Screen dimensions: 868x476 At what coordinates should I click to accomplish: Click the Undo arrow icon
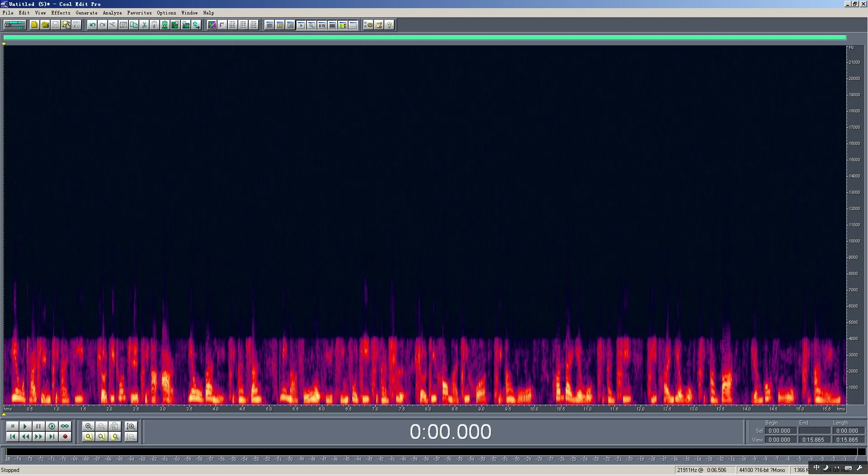[92, 25]
